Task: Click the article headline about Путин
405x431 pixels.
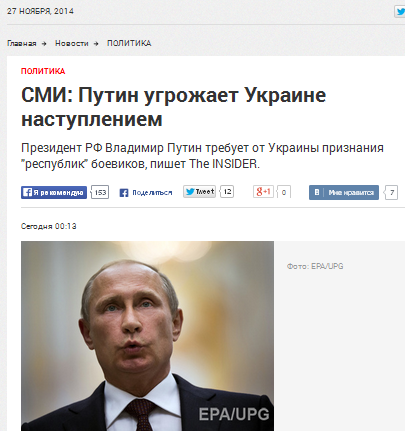Action: pyautogui.click(x=173, y=107)
